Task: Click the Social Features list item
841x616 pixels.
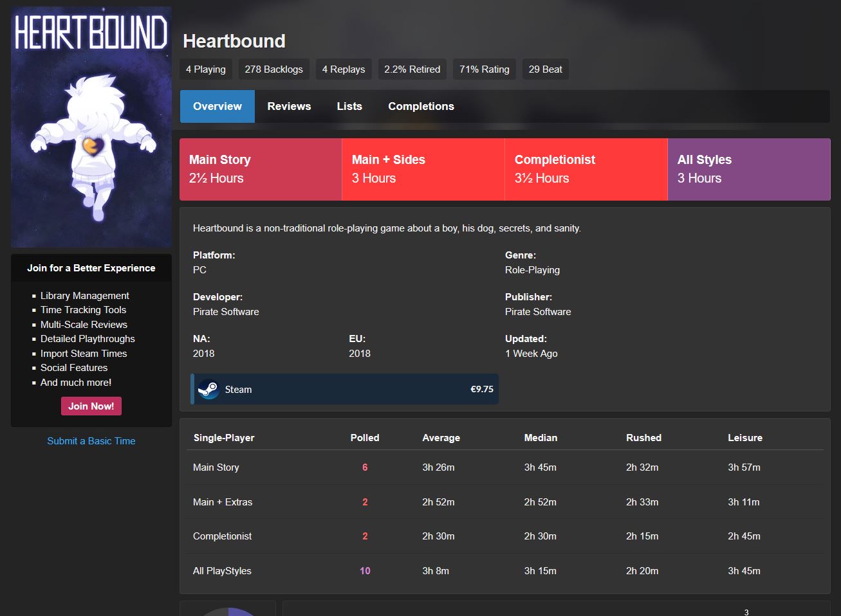Action: click(x=74, y=368)
